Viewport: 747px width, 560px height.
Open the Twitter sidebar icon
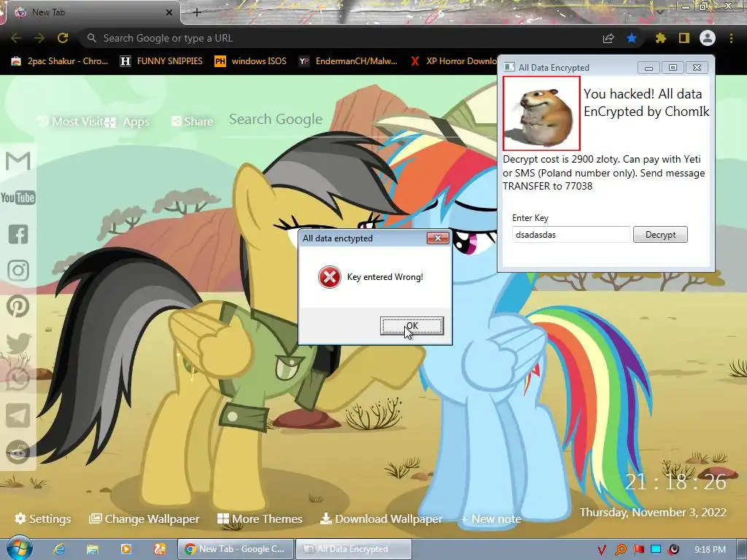tap(18, 343)
